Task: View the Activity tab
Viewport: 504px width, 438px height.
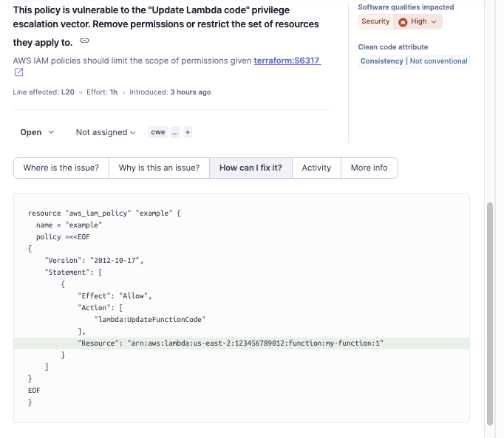Action: [316, 168]
